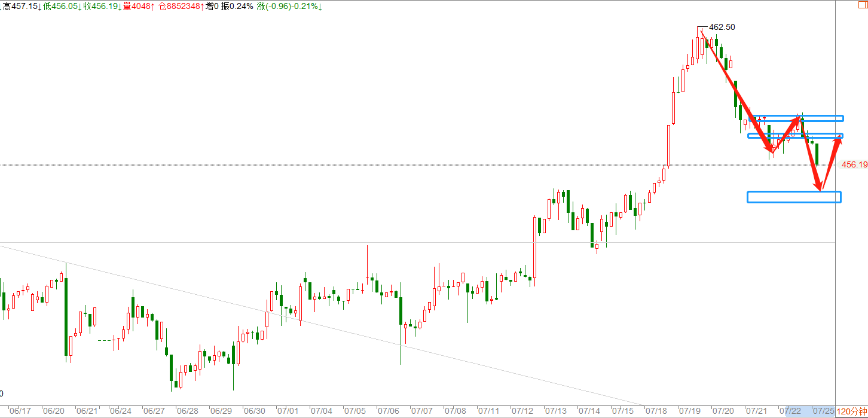Click the 增0 position change readout

pos(212,6)
